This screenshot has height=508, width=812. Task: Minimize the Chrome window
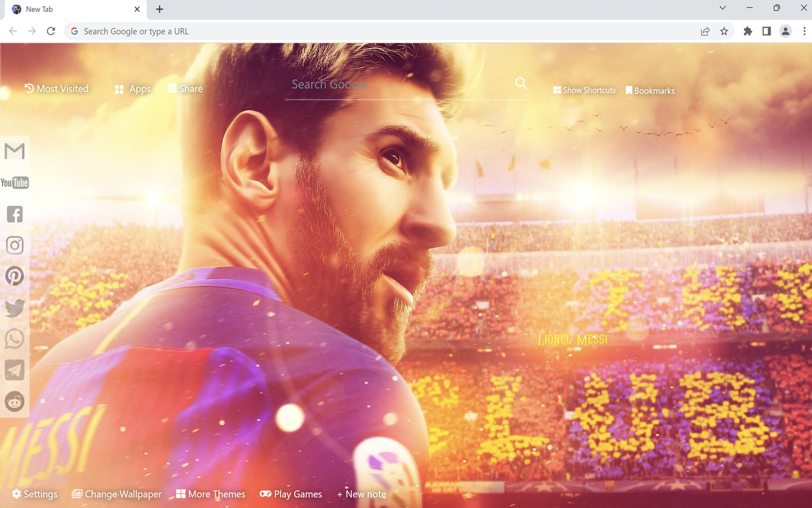tap(750, 8)
